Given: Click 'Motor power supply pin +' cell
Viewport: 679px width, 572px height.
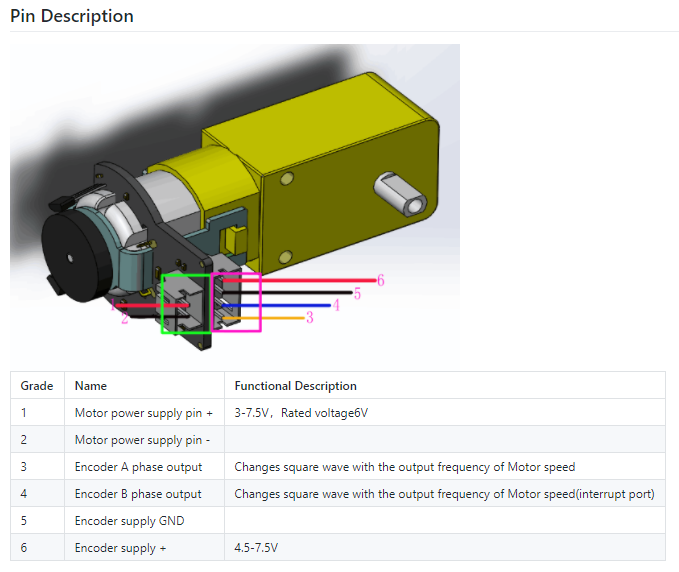Looking at the screenshot, I should coord(144,412).
